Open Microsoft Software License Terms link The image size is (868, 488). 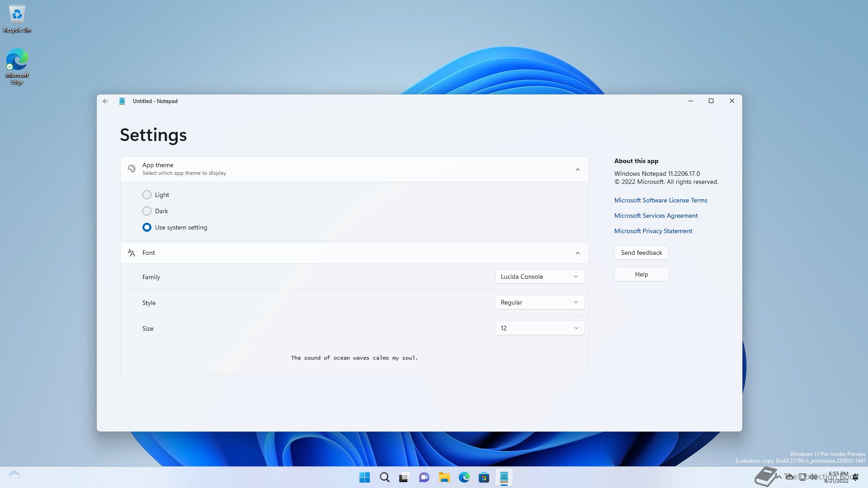(660, 200)
